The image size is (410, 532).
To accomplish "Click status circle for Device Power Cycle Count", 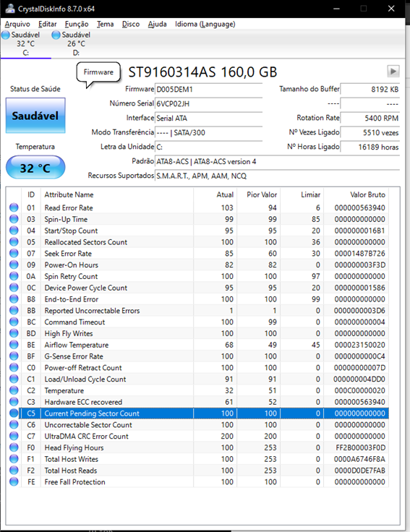I will click(14, 288).
